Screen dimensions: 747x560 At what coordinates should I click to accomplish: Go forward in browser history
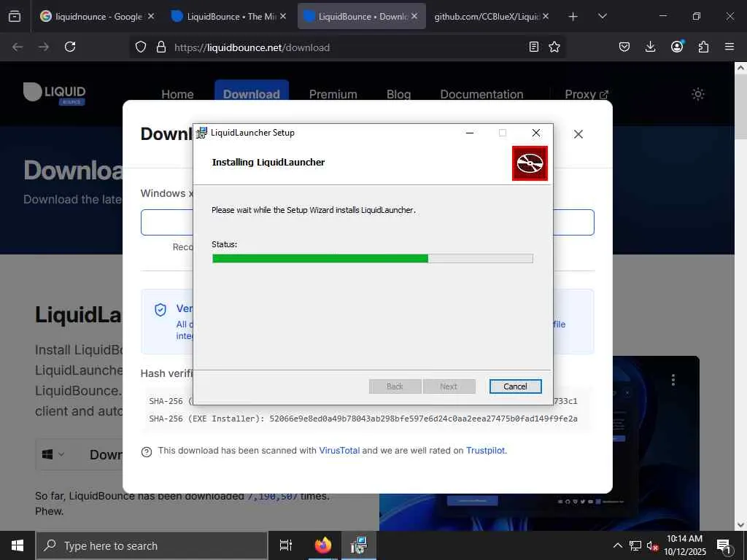[x=43, y=47]
